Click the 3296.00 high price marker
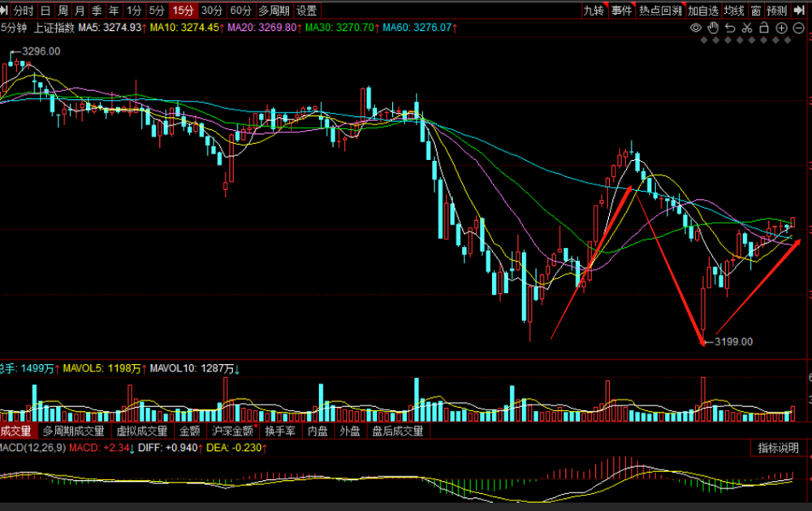This screenshot has height=511, width=812. point(41,51)
